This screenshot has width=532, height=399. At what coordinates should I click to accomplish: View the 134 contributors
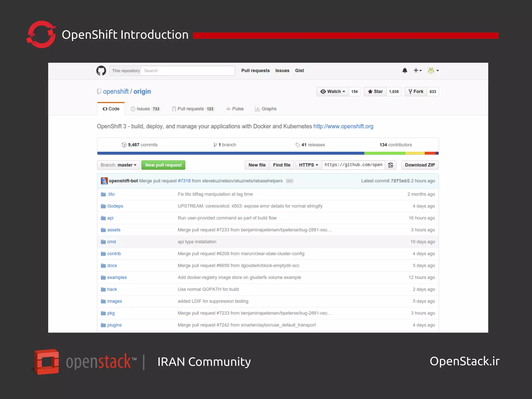click(x=396, y=145)
